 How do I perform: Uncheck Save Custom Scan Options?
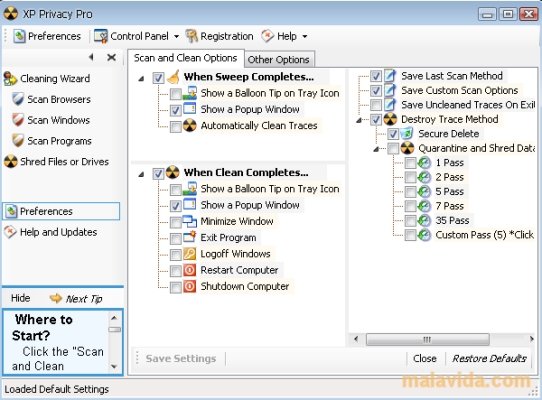(376, 91)
